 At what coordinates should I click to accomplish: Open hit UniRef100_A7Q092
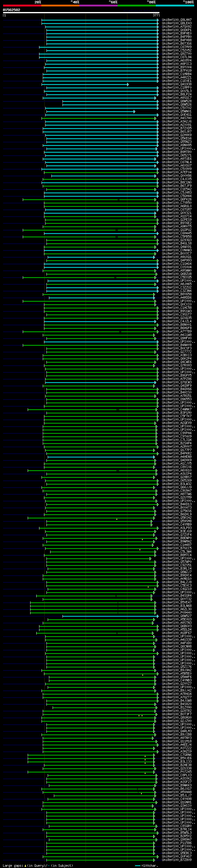coord(177,26)
